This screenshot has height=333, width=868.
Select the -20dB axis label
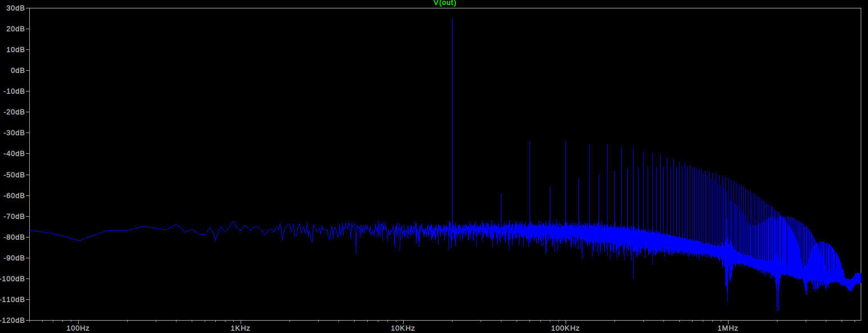click(x=15, y=112)
